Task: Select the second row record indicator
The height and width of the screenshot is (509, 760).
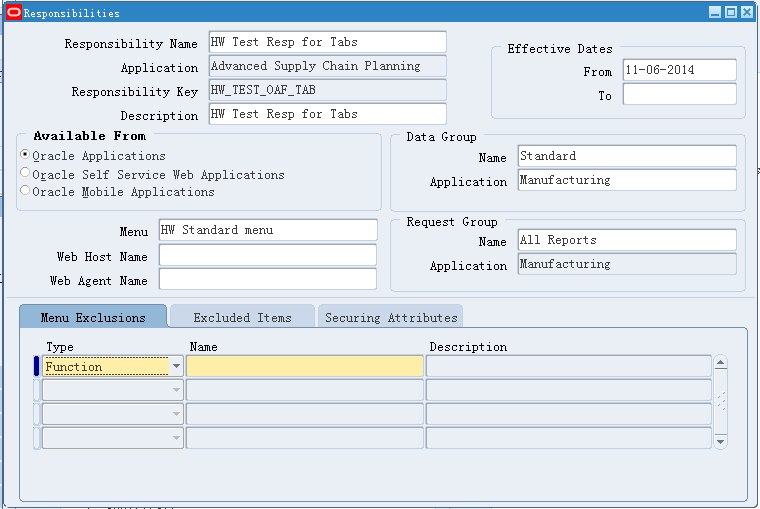Action: (36, 390)
